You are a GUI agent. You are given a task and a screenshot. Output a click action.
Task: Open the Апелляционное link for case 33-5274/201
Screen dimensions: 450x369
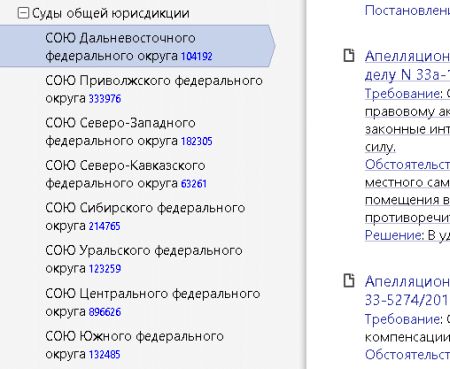(407, 291)
